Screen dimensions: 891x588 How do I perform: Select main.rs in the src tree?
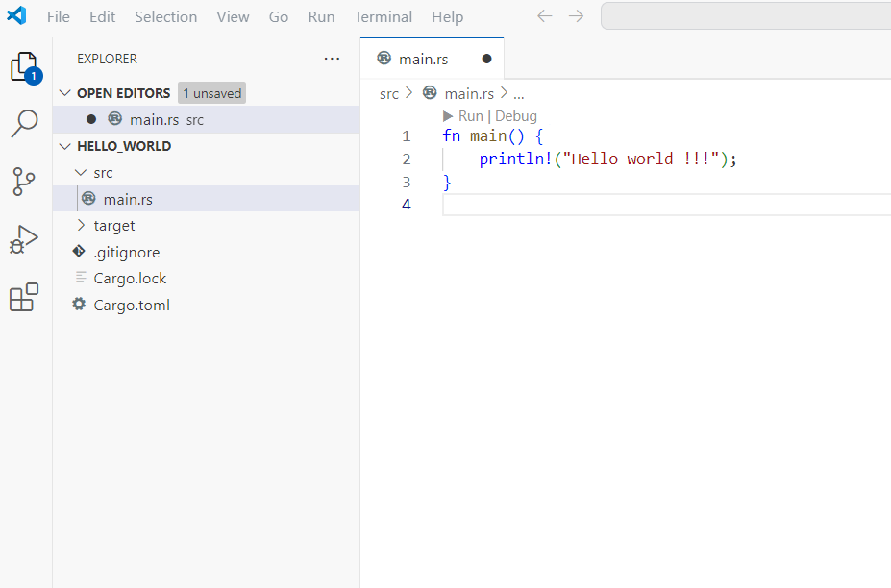click(207, 199)
